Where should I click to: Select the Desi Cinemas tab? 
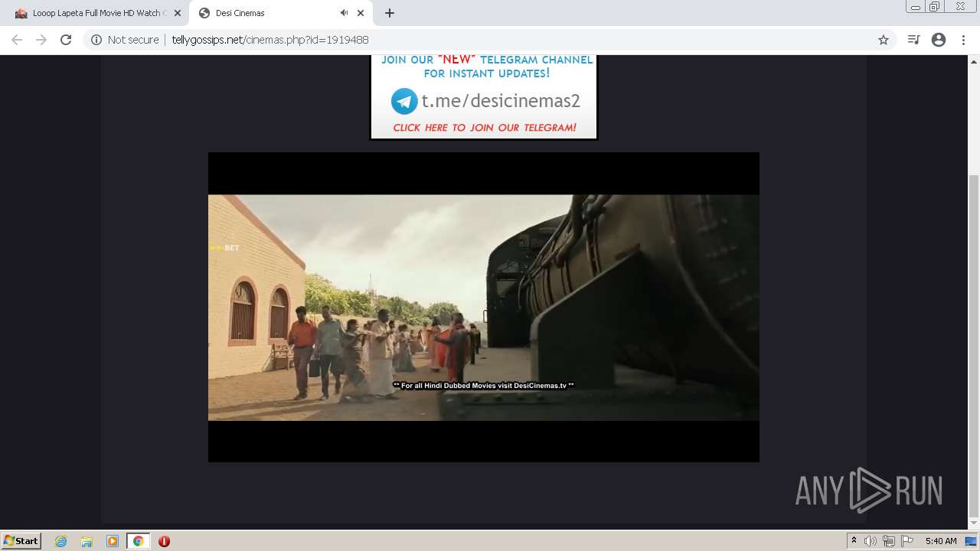pyautogui.click(x=279, y=13)
